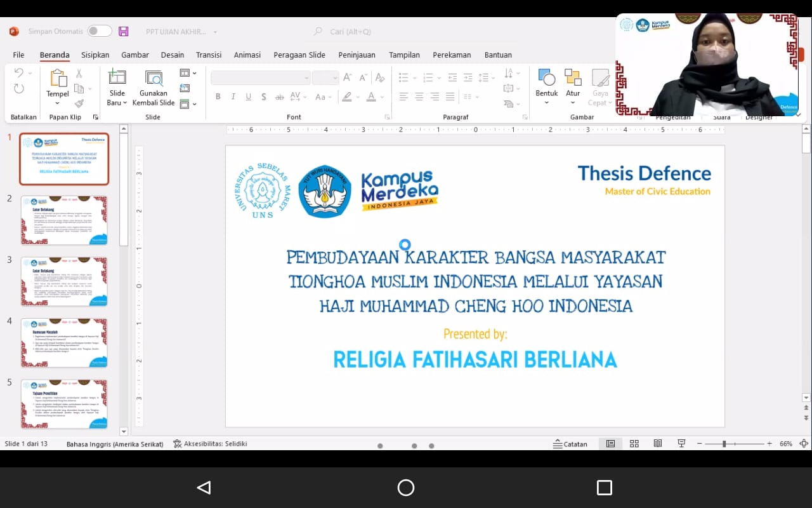Viewport: 812px width, 508px height.
Task: Fit slide to current window icon
Action: 804,444
